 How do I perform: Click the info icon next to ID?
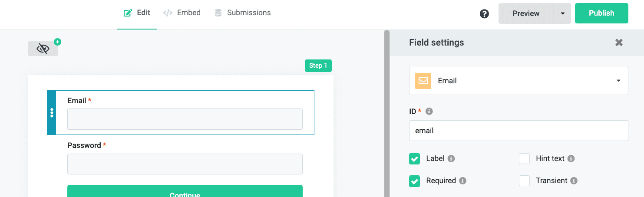pyautogui.click(x=429, y=112)
